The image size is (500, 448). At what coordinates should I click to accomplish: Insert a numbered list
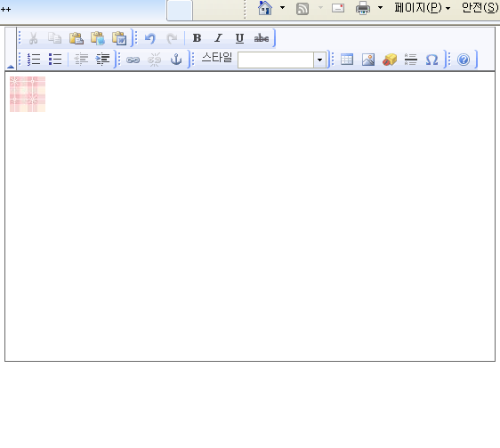pos(34,60)
